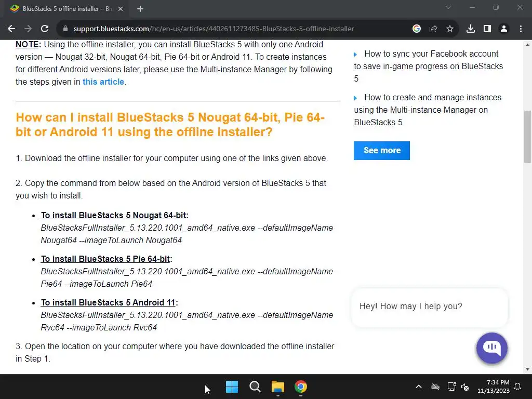Click step 1 'Download the offline installer' text

pyautogui.click(x=171, y=158)
